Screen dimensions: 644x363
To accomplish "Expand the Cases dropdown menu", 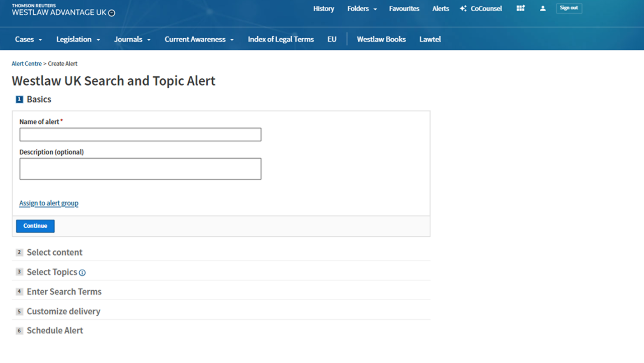I will 28,39.
